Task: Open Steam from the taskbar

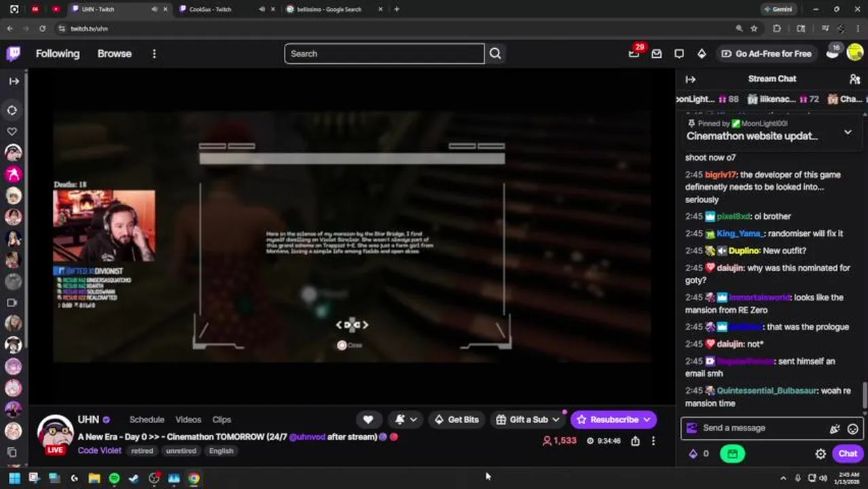Action: coord(134,478)
